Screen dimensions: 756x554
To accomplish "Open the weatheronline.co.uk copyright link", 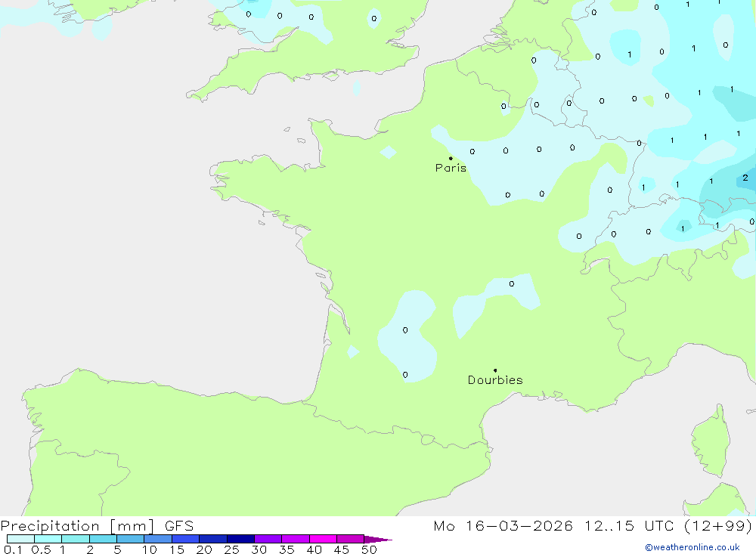I will pos(692,547).
